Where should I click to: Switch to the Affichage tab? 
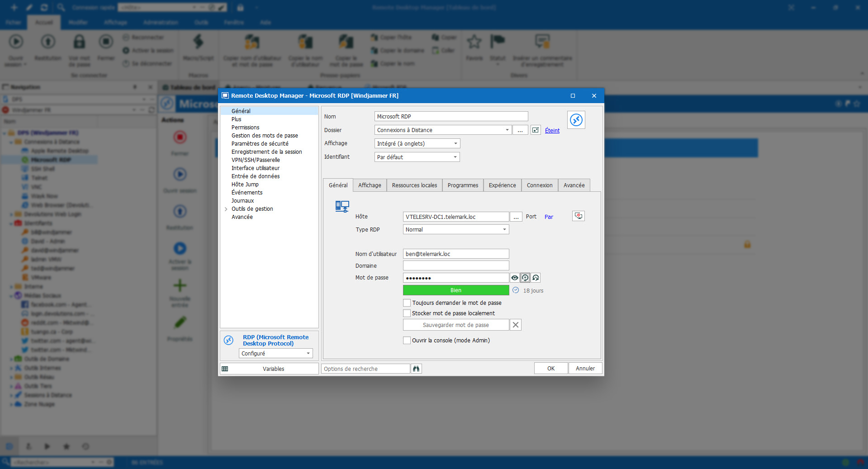point(370,185)
